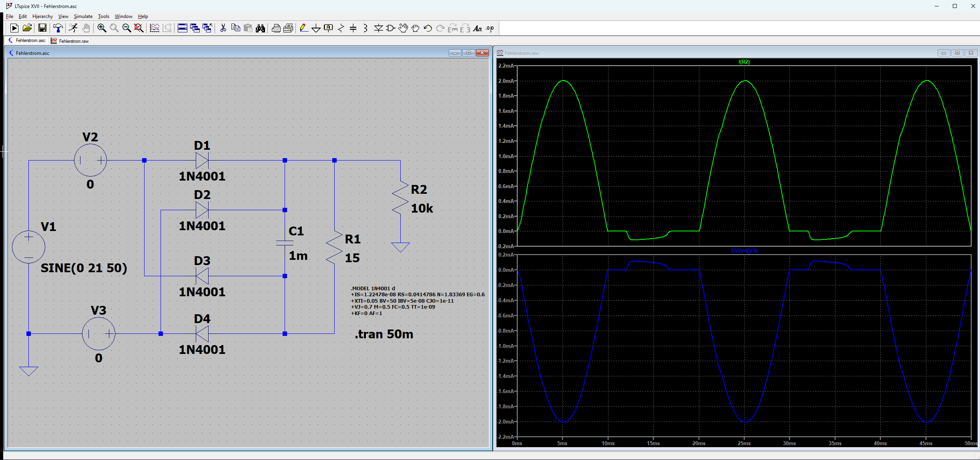Screen dimensions: 980x460
Task: Click the Zoom to Fit icon
Action: point(139,28)
